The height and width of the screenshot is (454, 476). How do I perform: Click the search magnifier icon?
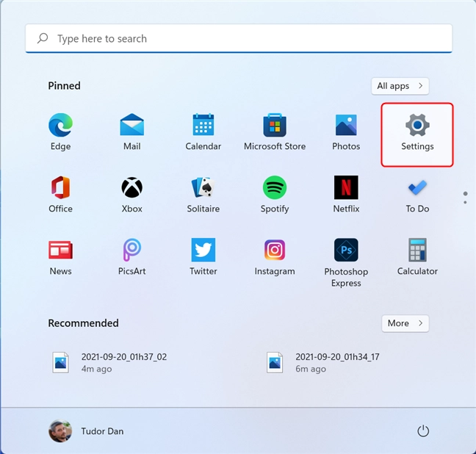click(x=43, y=38)
